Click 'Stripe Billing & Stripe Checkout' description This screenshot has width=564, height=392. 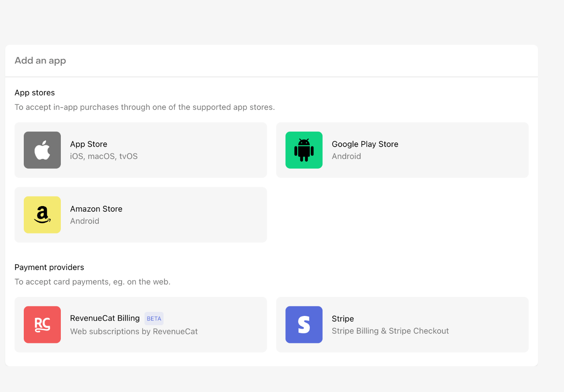[x=390, y=331]
